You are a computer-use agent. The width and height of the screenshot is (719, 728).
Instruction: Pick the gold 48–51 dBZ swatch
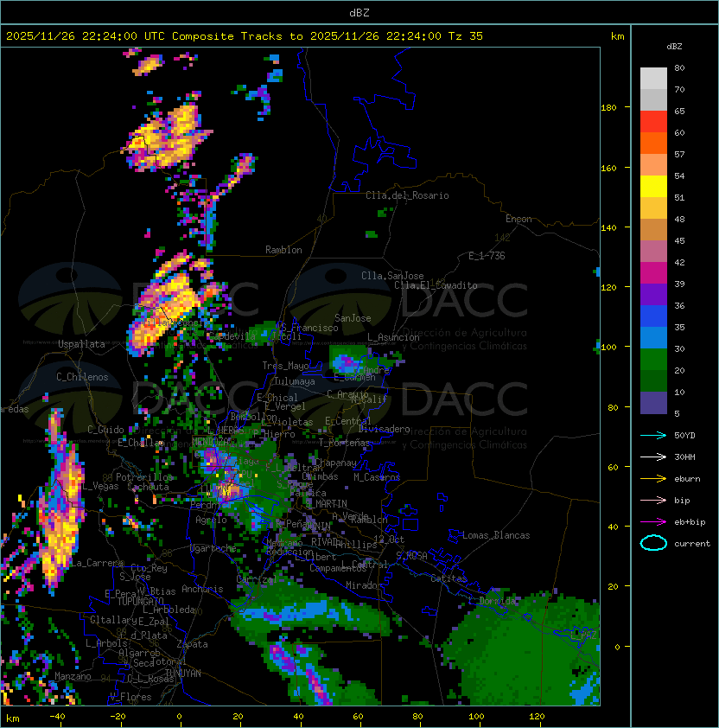653,208
